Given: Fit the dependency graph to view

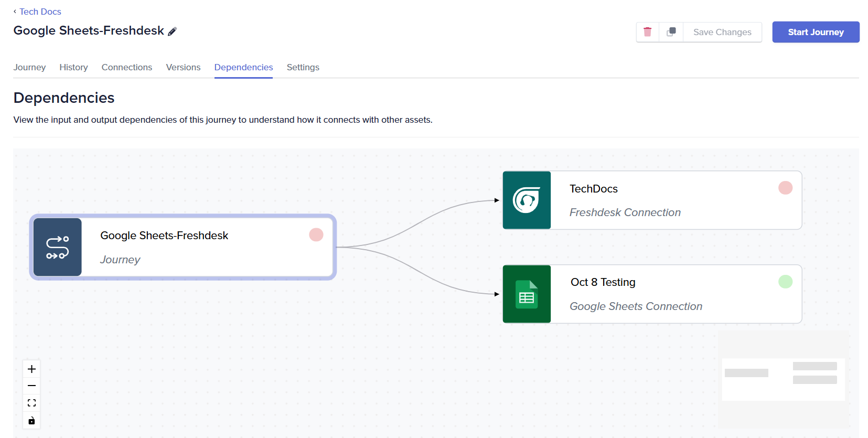Looking at the screenshot, I should click(x=31, y=403).
